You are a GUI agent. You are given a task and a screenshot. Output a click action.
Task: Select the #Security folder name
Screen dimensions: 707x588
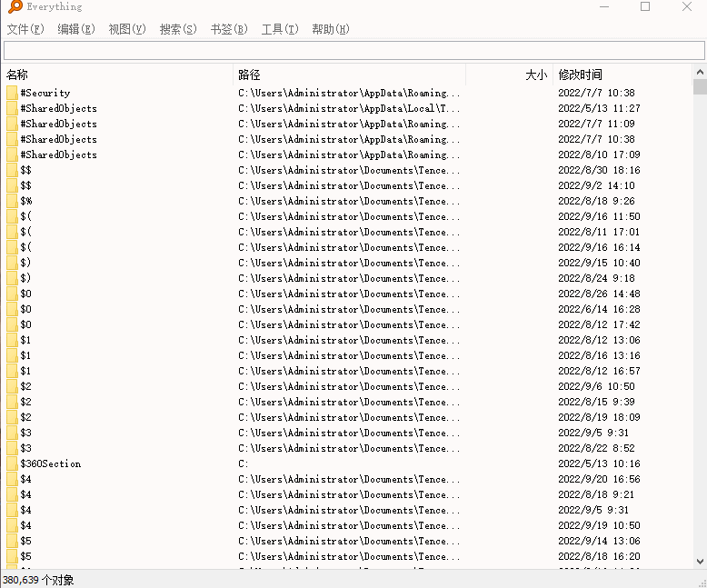click(45, 93)
